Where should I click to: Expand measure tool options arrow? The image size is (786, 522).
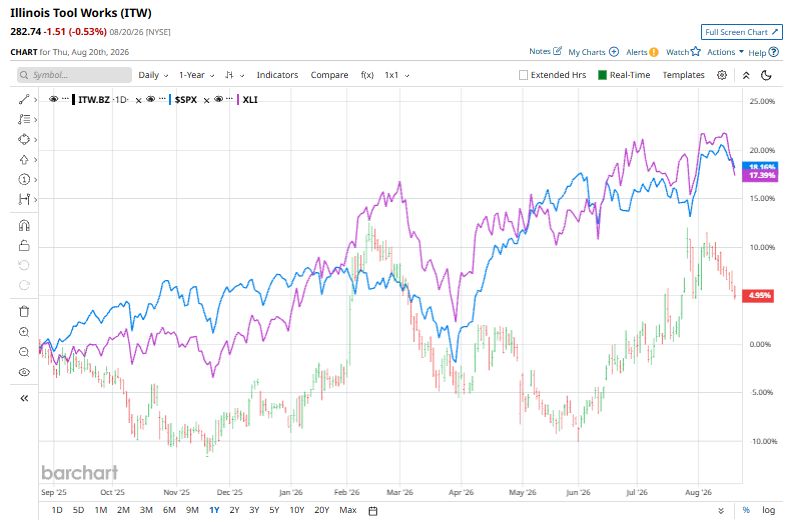(x=36, y=200)
